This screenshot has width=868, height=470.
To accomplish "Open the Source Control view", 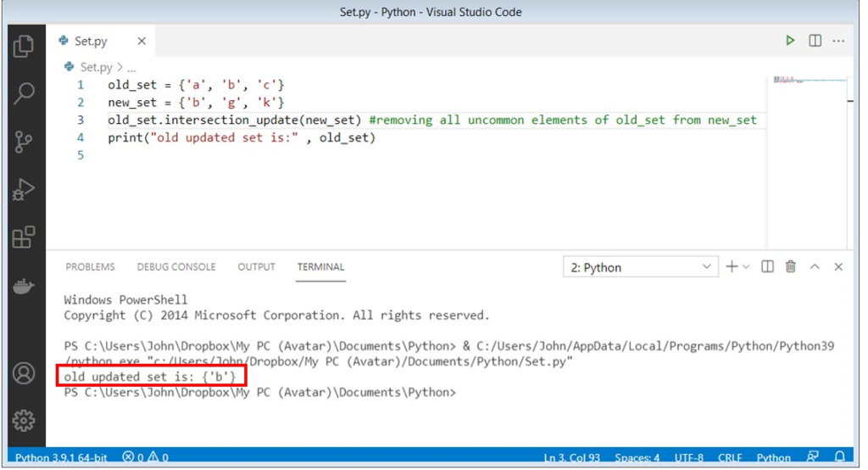I will coord(23,142).
